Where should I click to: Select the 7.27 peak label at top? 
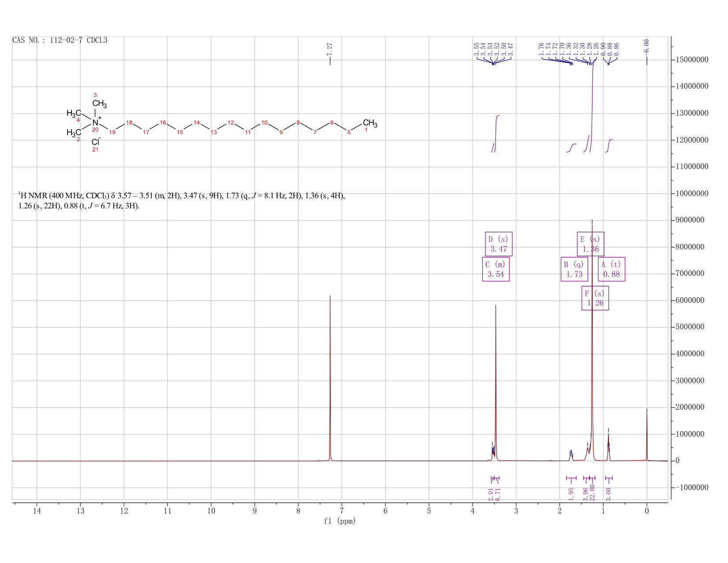click(330, 49)
